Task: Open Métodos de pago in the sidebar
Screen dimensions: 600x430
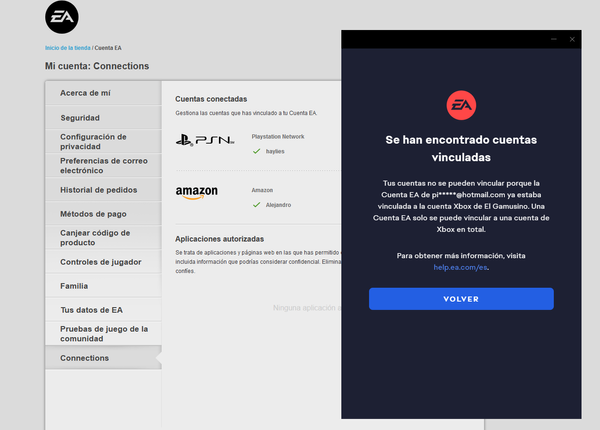Action: pos(93,213)
